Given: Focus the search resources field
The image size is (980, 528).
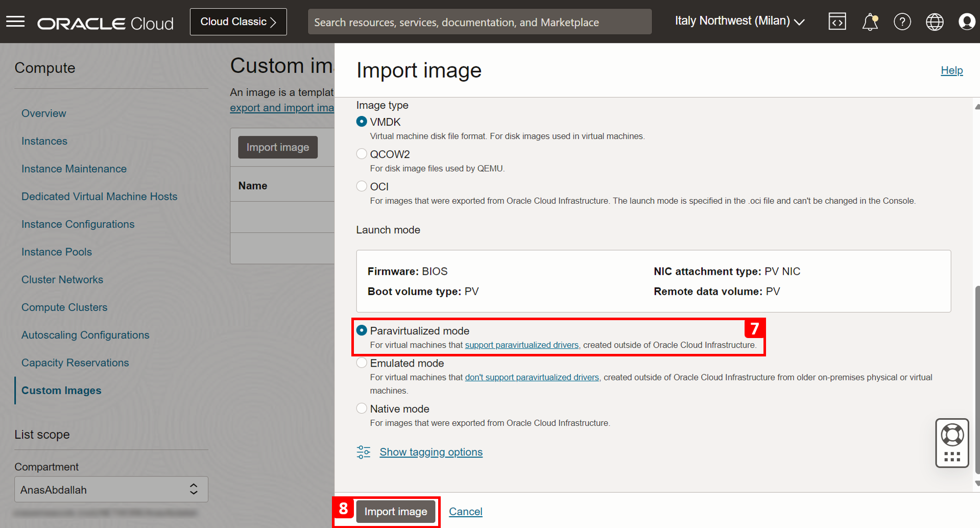Looking at the screenshot, I should (480, 22).
